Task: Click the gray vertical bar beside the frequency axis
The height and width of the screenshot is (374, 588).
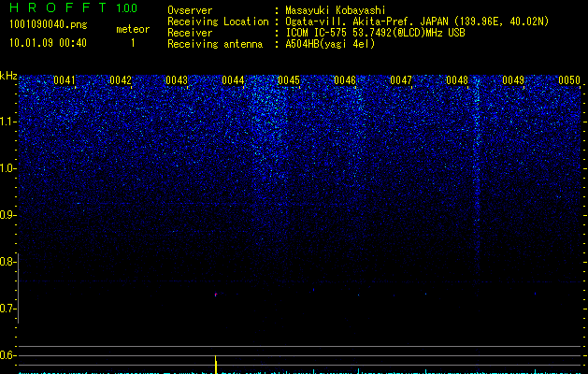Action: [18, 288]
